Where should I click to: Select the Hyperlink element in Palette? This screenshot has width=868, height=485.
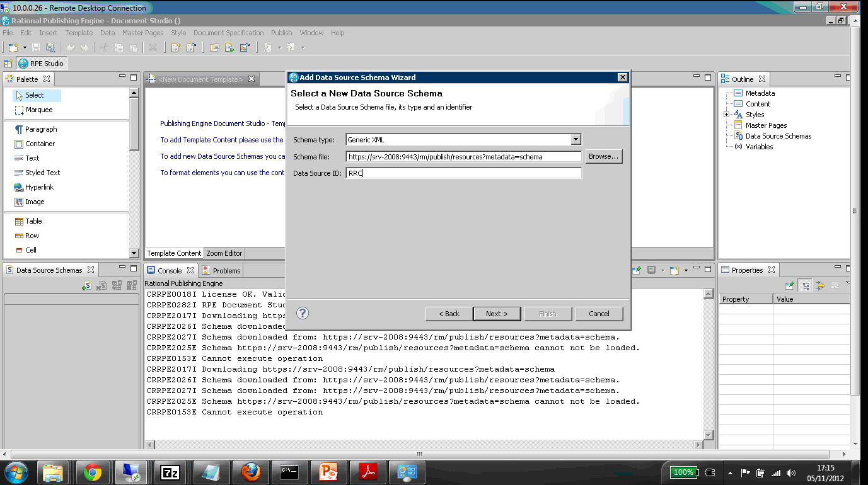34,187
